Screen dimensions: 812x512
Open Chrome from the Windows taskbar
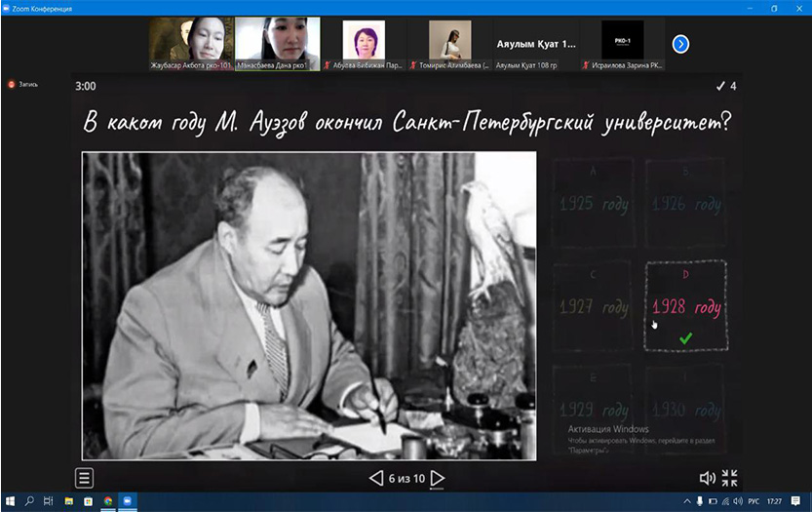coord(108,501)
